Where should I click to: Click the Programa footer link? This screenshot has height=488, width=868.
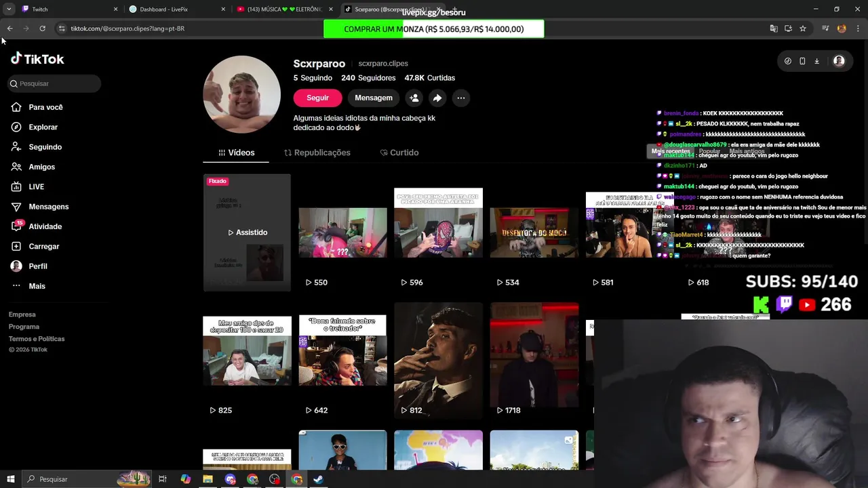click(24, 327)
